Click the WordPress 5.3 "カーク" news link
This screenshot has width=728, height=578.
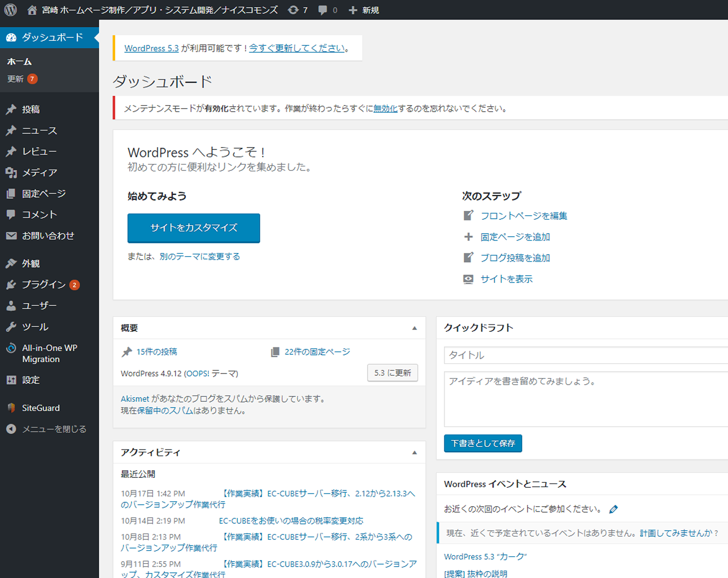point(485,557)
